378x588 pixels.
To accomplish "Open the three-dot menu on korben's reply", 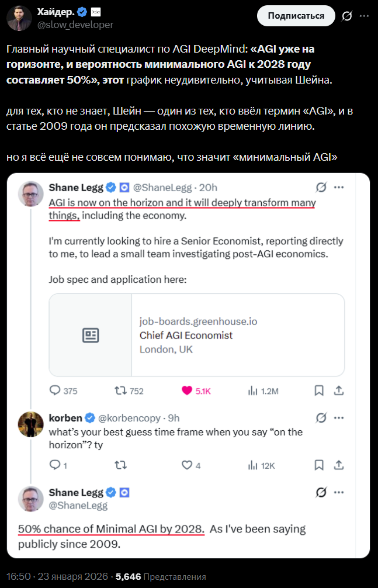I will click(x=338, y=417).
